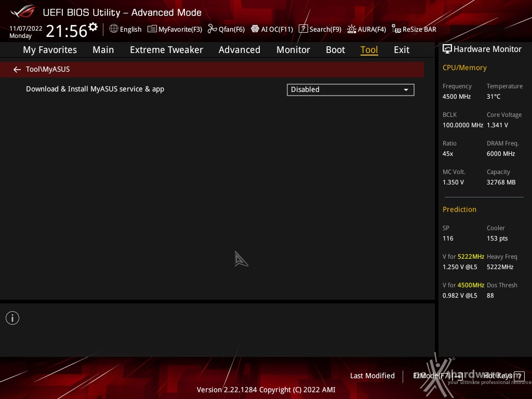532x399 pixels.
Task: Click the Dos Thresh value 88
Action: [490, 296]
